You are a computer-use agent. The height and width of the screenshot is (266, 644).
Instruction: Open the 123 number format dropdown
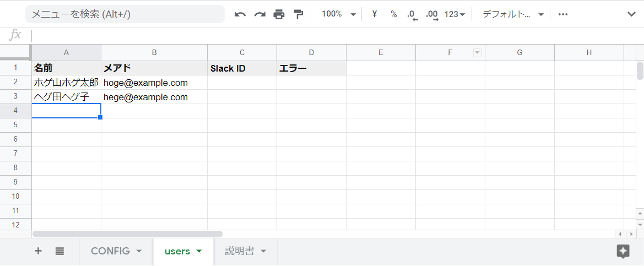(x=454, y=14)
